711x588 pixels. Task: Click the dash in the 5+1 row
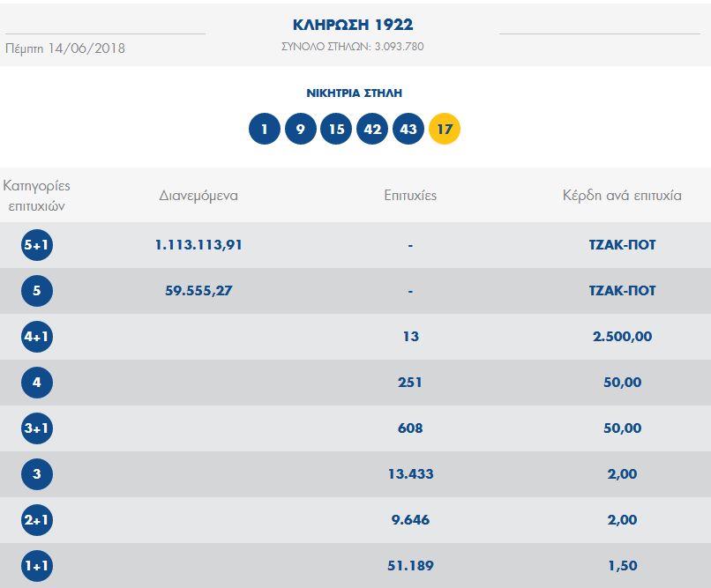tap(410, 246)
